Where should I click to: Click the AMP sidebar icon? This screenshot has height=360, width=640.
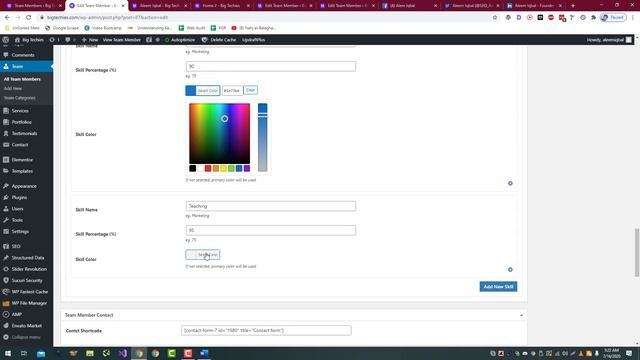pos(6,314)
